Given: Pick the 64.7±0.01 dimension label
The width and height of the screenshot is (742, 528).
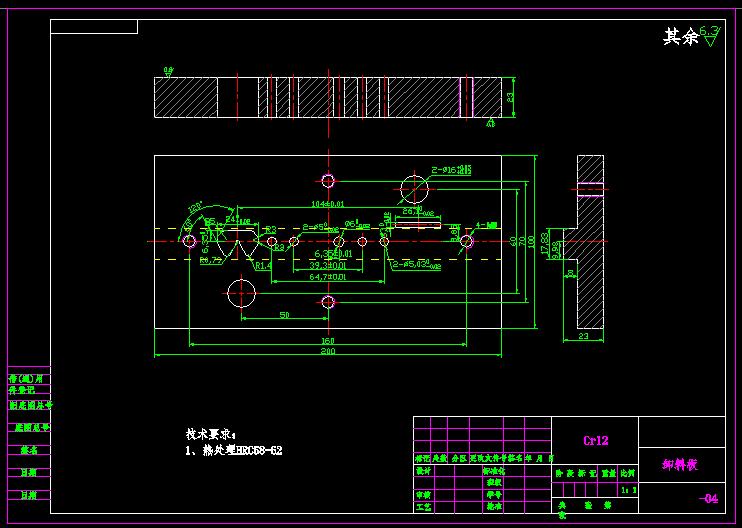Looking at the screenshot, I should point(327,276).
